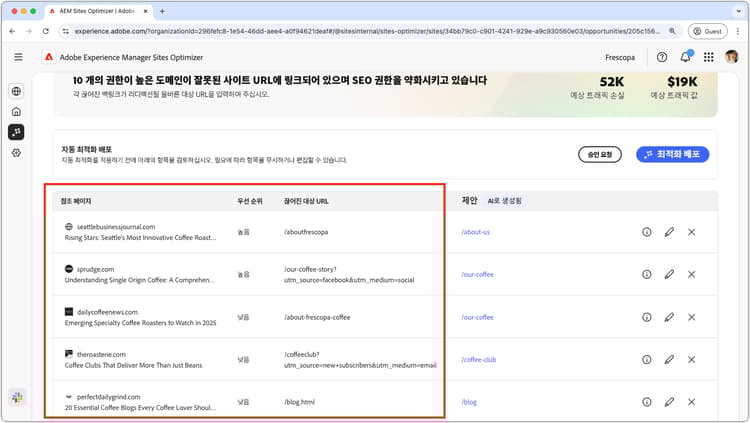Click the /about-frescopa-coffee broken URL
Screen dimensions: 750x423
click(x=317, y=317)
